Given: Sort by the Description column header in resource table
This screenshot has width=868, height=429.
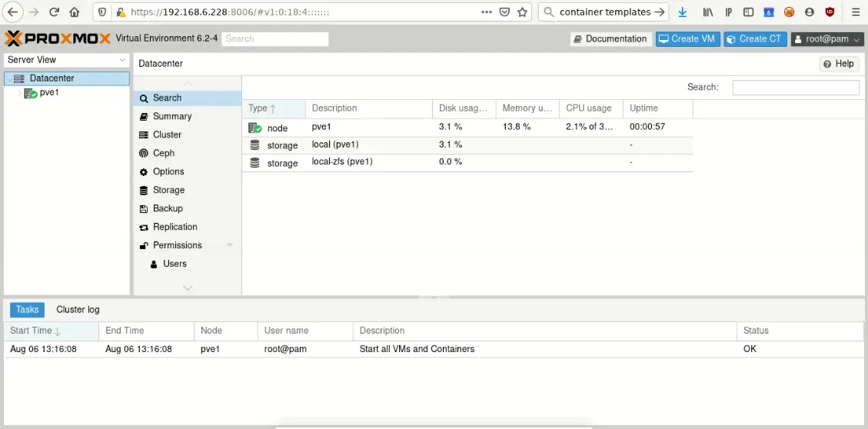Looking at the screenshot, I should [x=369, y=108].
